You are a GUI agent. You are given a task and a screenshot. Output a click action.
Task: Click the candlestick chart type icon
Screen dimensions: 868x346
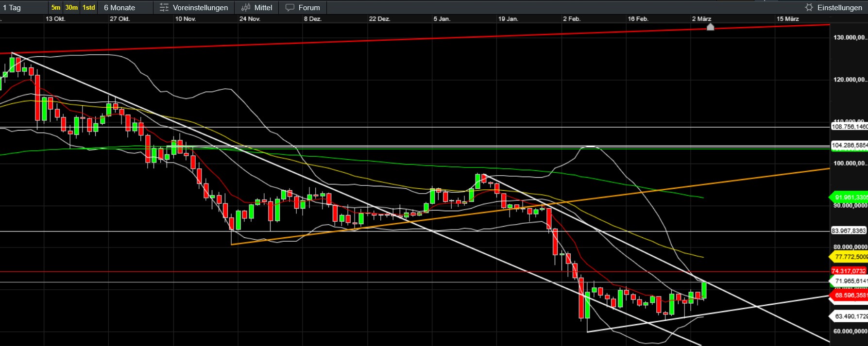(246, 8)
